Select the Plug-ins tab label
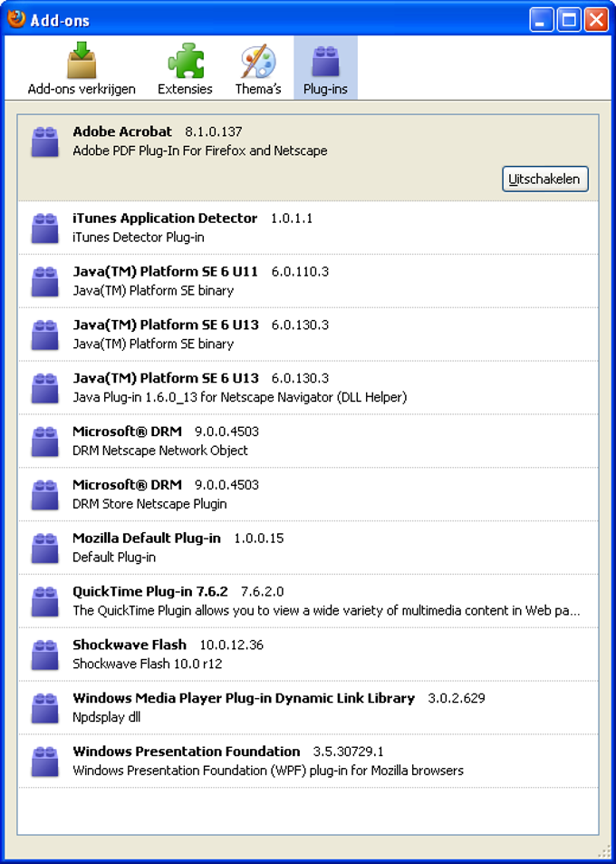 (325, 89)
